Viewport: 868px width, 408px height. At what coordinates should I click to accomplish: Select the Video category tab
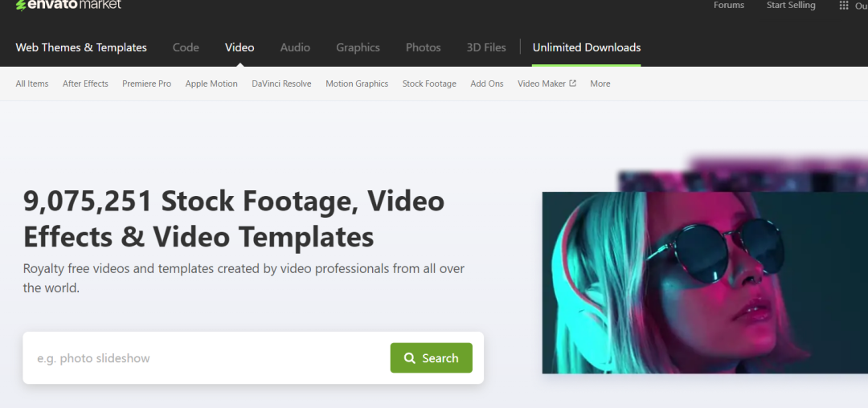[x=240, y=47]
